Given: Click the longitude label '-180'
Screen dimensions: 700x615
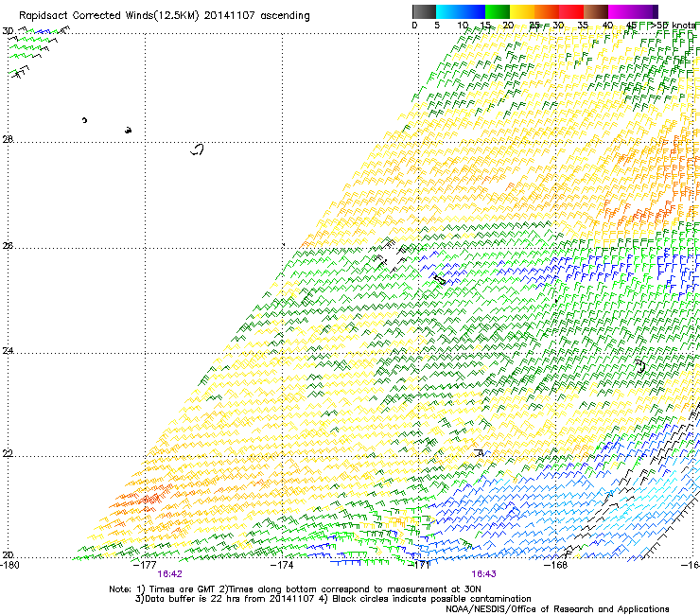Looking at the screenshot, I should pyautogui.click(x=9, y=565).
